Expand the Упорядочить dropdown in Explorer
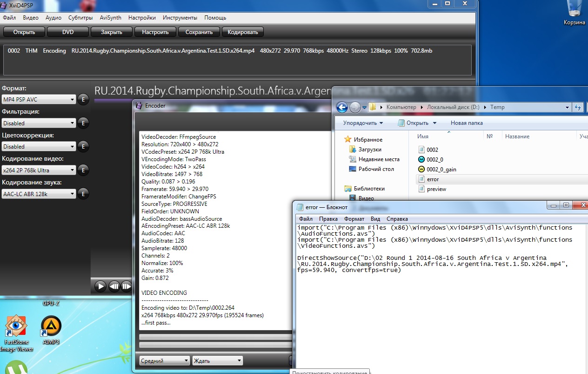Image resolution: width=588 pixels, height=374 pixels. [x=363, y=123]
